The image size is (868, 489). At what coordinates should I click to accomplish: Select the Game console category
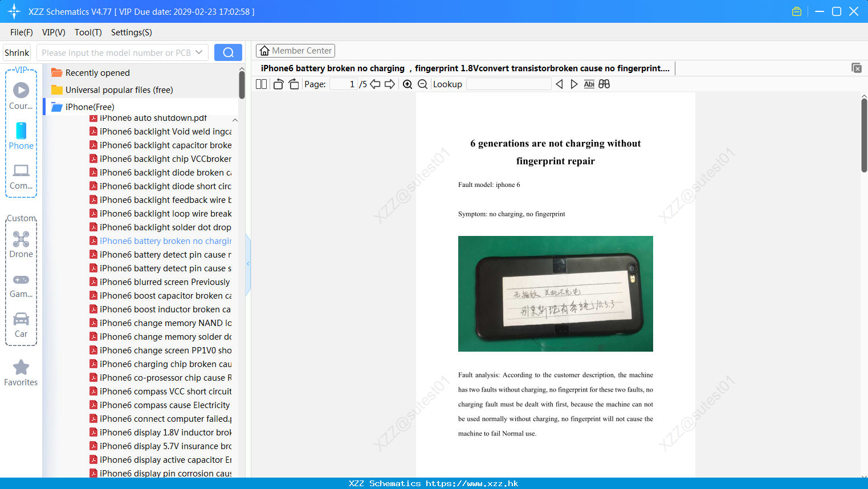(21, 285)
